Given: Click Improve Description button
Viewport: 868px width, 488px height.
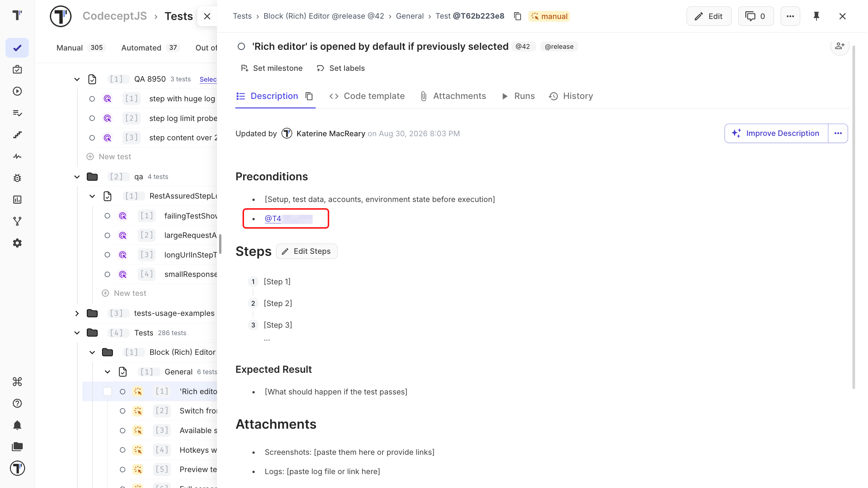Looking at the screenshot, I should [x=776, y=133].
